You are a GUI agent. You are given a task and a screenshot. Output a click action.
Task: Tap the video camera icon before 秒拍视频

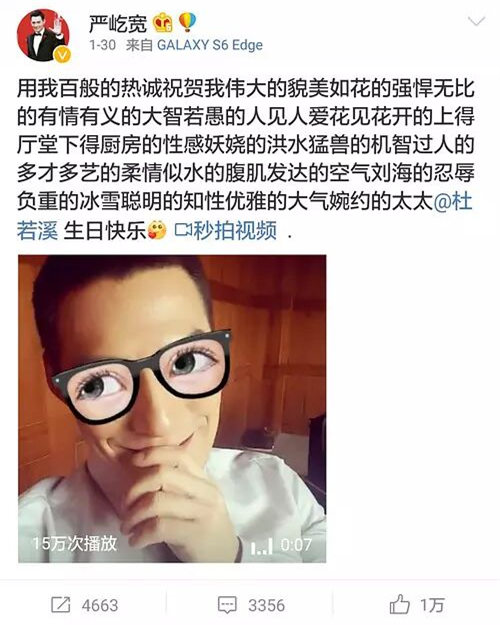[x=183, y=230]
